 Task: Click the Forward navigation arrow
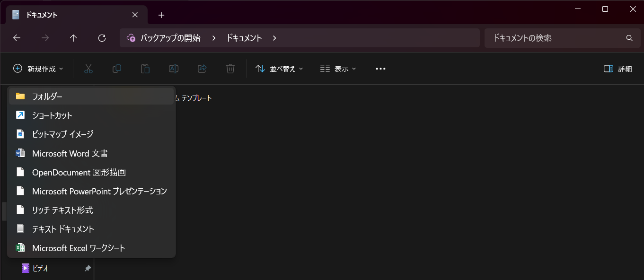click(45, 38)
